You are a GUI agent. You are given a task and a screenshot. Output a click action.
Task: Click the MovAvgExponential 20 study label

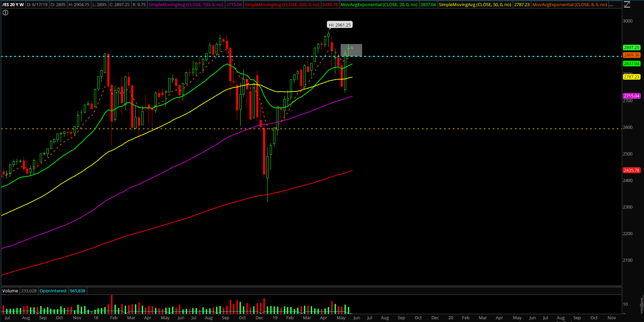coord(379,5)
